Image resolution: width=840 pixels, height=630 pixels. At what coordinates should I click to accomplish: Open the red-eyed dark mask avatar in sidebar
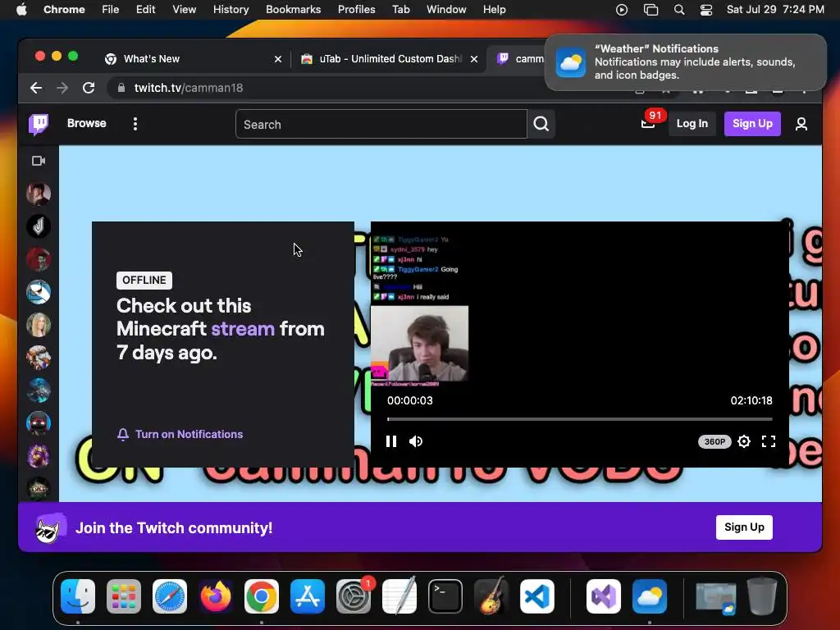coord(39,423)
